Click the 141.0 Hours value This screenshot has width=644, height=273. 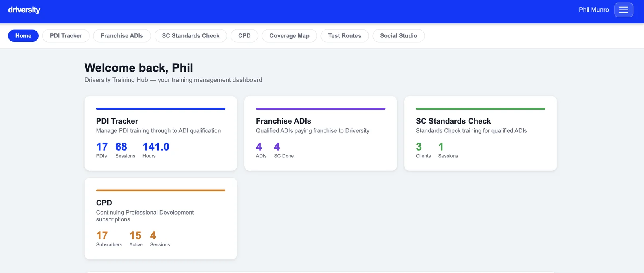click(156, 147)
